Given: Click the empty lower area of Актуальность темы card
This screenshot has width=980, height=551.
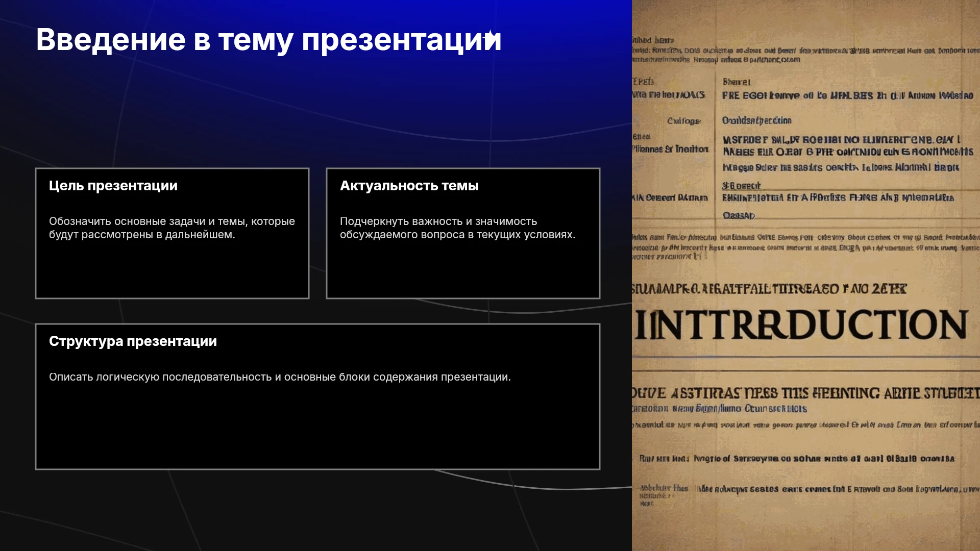Looking at the screenshot, I should (463, 270).
